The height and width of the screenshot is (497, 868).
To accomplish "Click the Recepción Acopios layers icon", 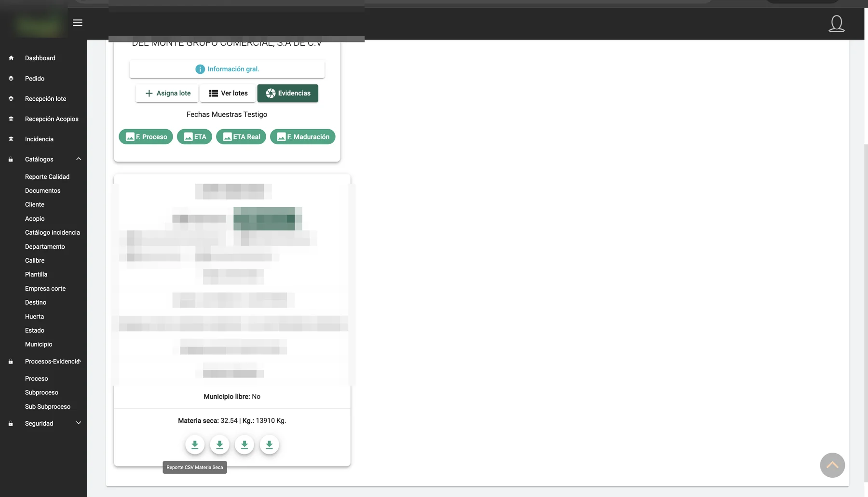I will pos(11,119).
